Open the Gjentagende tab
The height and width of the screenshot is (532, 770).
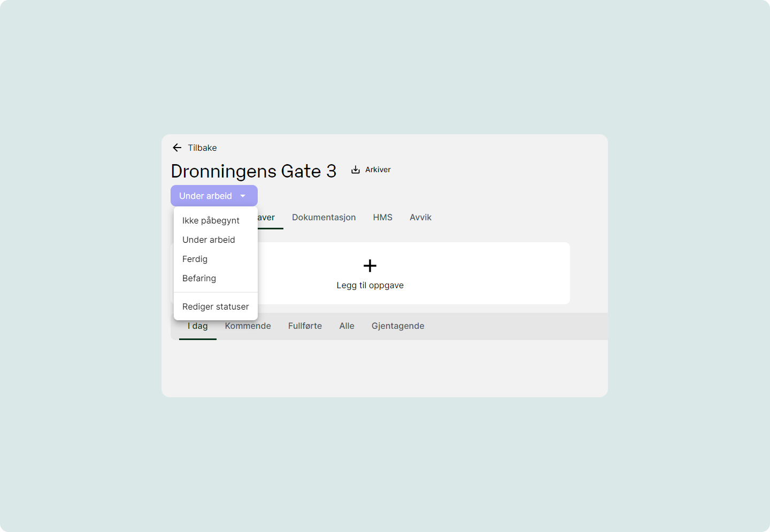pos(398,326)
